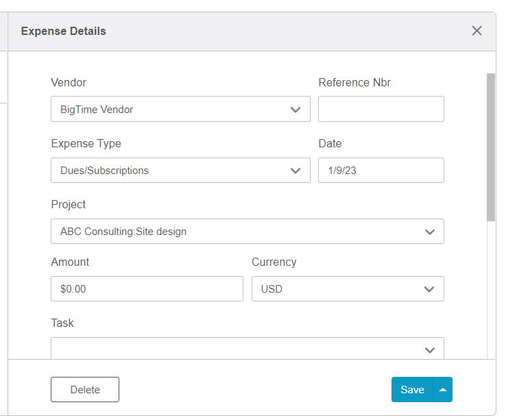The image size is (506, 420).
Task: Open the Vendor dropdown chevron
Action: pyautogui.click(x=296, y=110)
